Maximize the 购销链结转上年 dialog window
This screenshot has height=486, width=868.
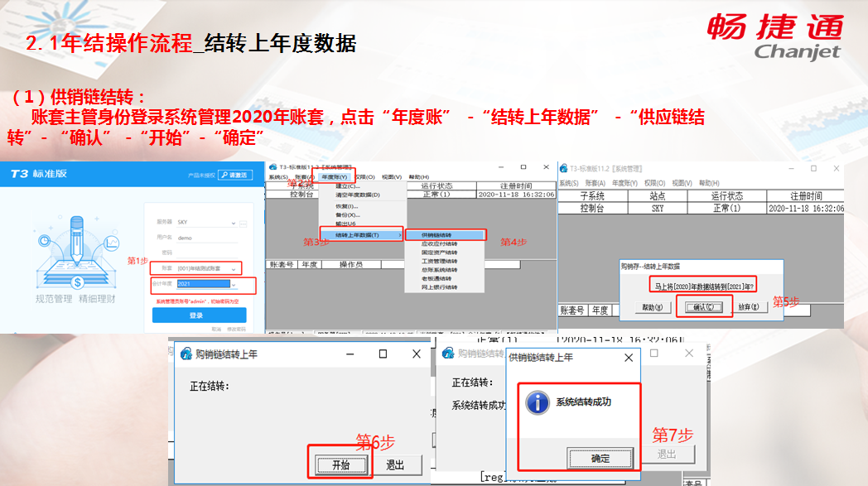[x=383, y=354]
